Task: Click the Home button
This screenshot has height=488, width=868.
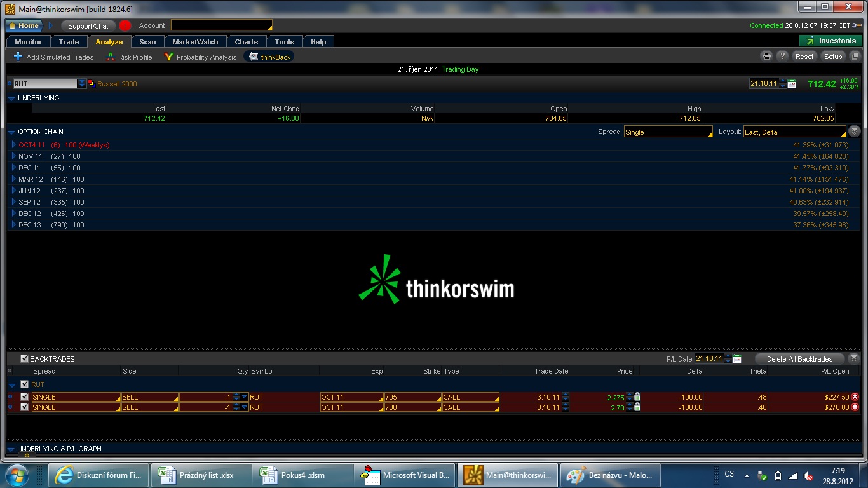Action: [x=24, y=25]
